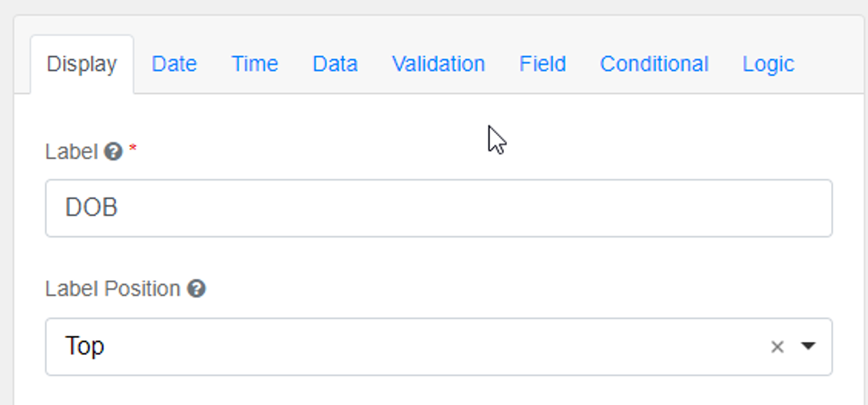Click the 'Label Position' caption text
868x405 pixels.
point(112,289)
